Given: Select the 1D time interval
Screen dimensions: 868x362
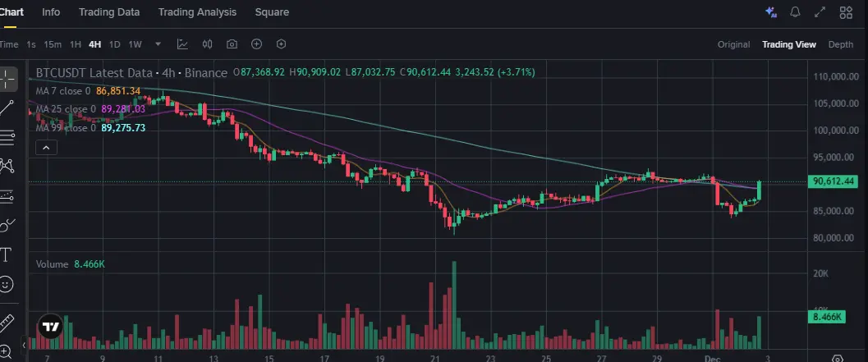Looking at the screenshot, I should [x=115, y=44].
